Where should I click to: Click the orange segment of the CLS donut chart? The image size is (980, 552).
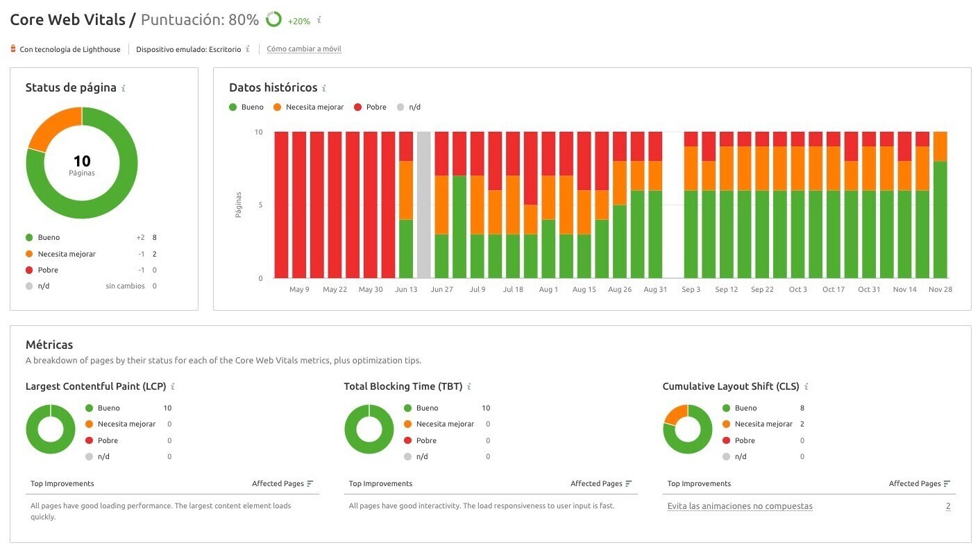click(x=677, y=413)
